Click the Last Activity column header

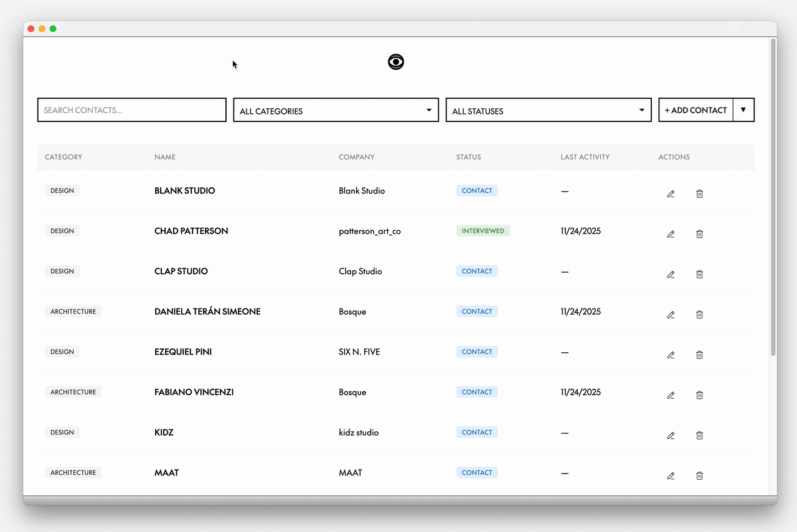pos(585,157)
